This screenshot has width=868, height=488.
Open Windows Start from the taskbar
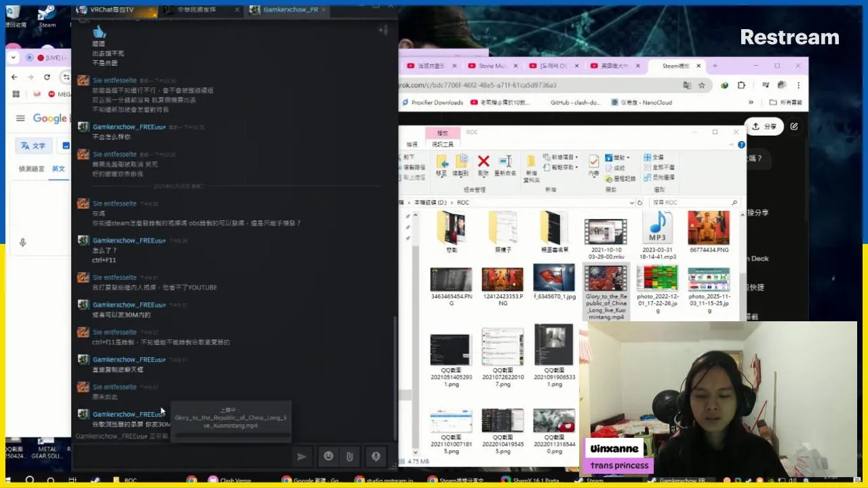click(x=8, y=481)
